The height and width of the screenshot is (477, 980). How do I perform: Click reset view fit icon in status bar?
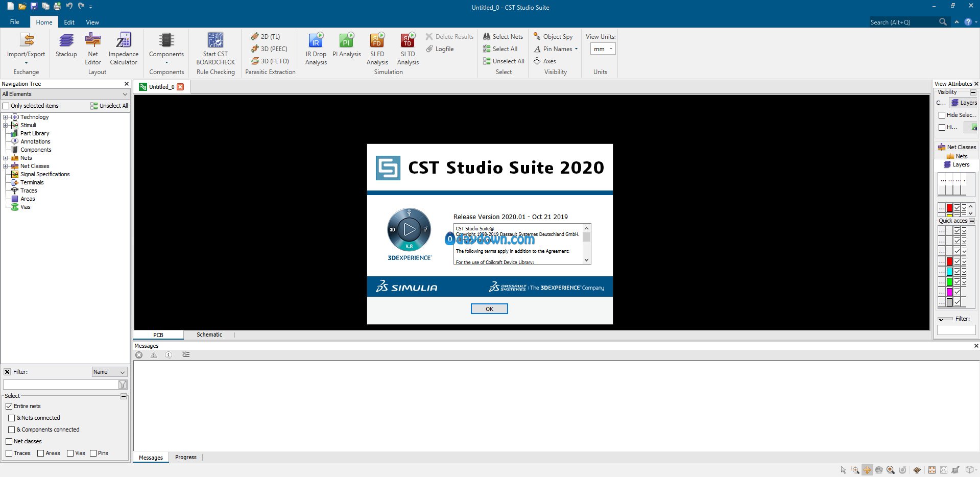click(932, 470)
